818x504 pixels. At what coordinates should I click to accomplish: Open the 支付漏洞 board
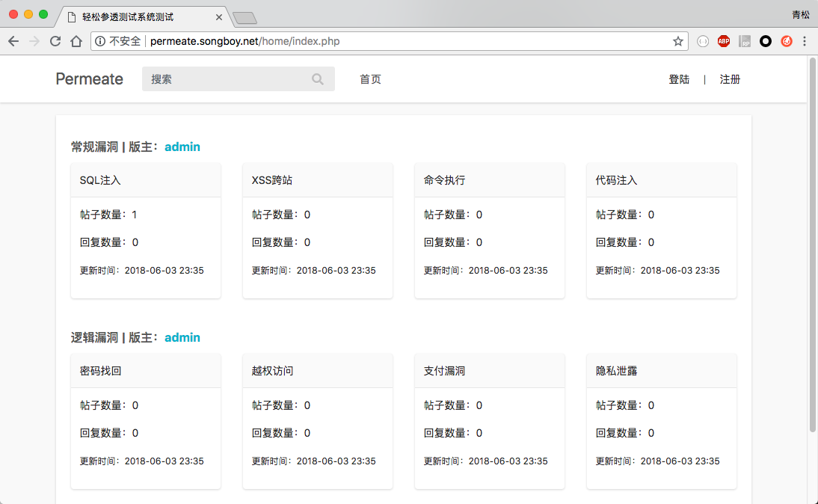point(444,371)
